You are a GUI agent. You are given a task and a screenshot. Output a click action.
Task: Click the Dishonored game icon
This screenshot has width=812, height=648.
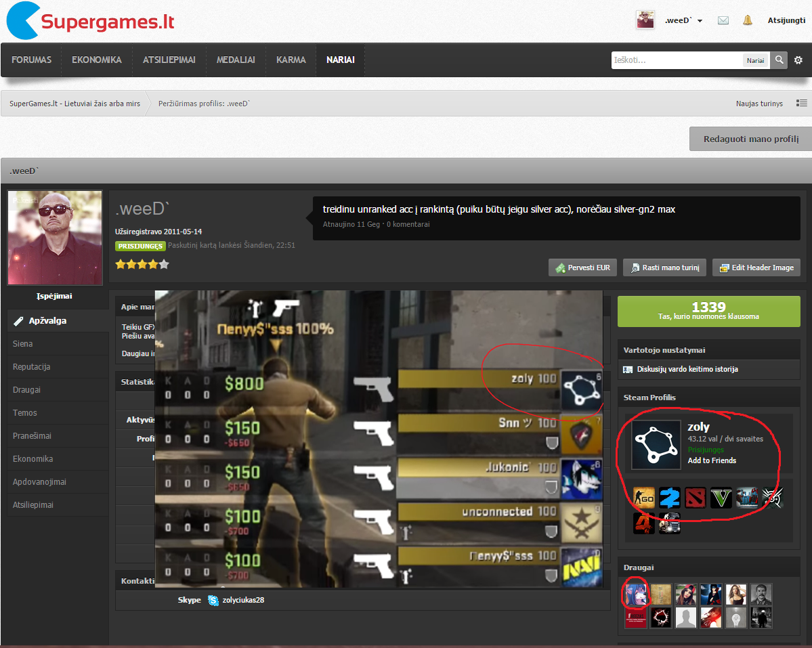tap(773, 498)
